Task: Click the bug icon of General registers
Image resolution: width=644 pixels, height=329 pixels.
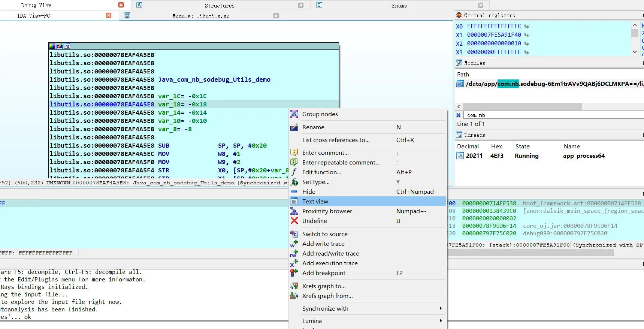Action: coord(459,15)
